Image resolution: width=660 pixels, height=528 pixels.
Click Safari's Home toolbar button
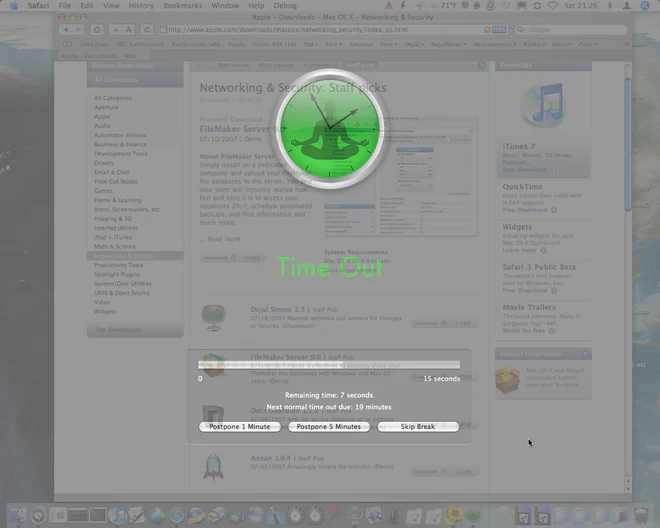click(97, 29)
